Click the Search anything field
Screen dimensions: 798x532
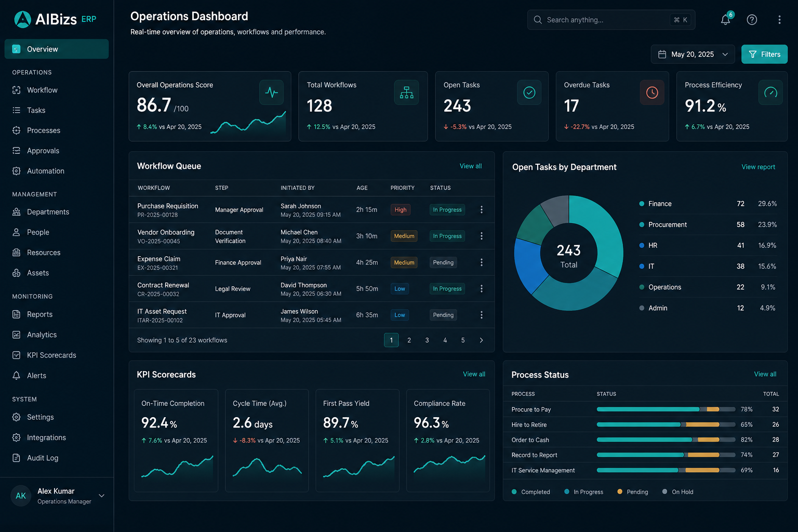(611, 20)
